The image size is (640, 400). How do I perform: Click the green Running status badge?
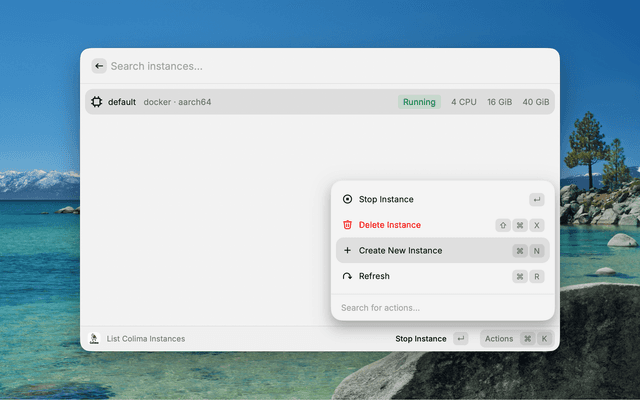point(419,102)
